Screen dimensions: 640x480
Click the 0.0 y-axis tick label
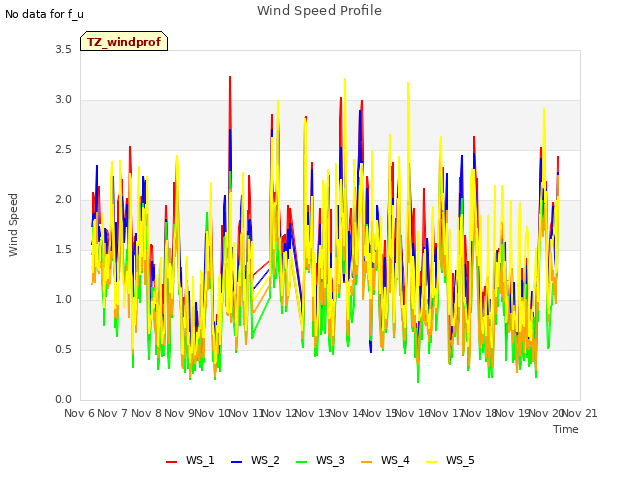[x=64, y=400]
